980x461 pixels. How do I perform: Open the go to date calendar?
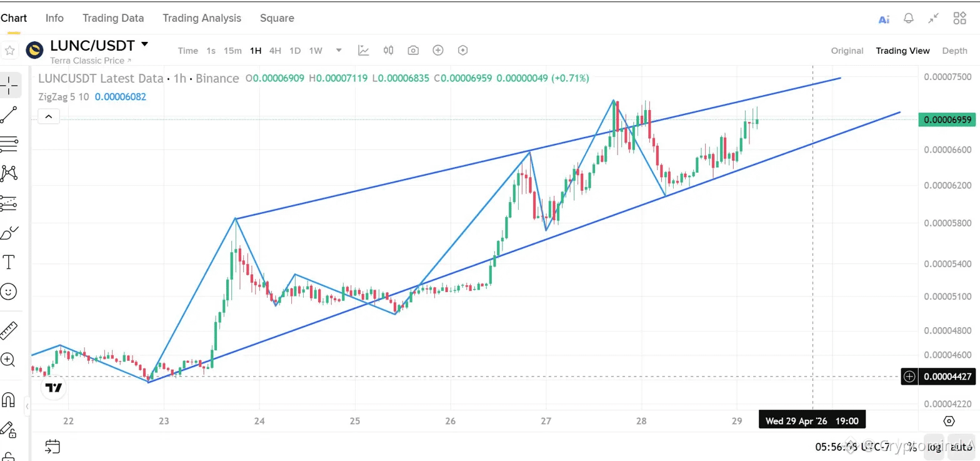point(52,446)
